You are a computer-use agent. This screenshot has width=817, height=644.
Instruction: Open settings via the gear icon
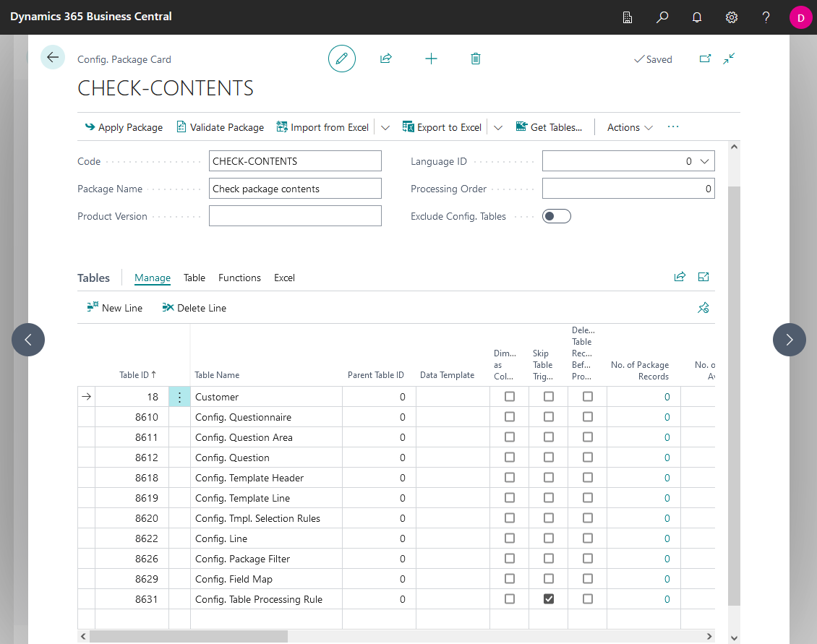pos(732,17)
